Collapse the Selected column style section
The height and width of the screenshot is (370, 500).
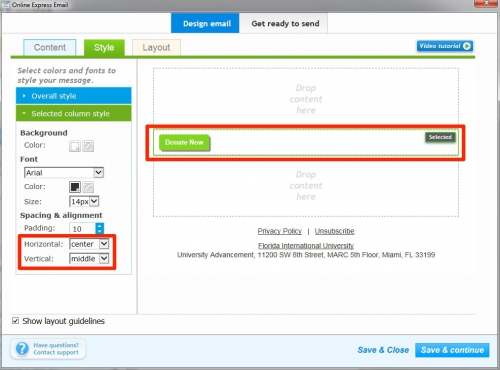(74, 114)
